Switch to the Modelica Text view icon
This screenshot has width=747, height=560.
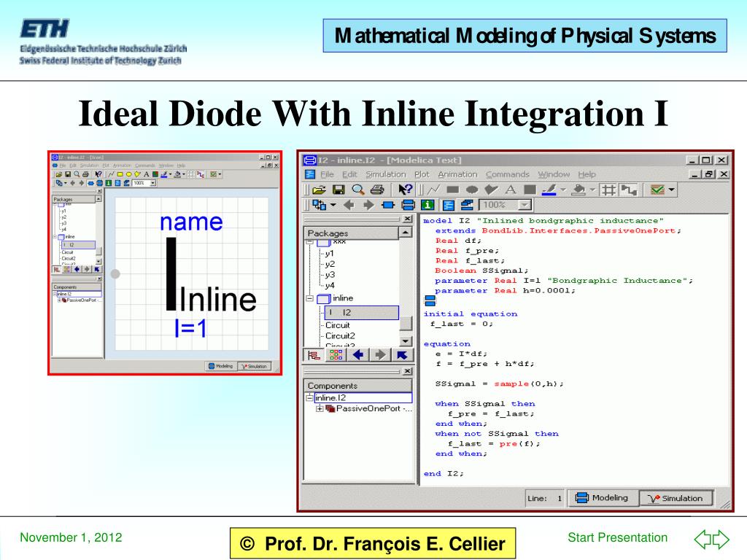(448, 205)
